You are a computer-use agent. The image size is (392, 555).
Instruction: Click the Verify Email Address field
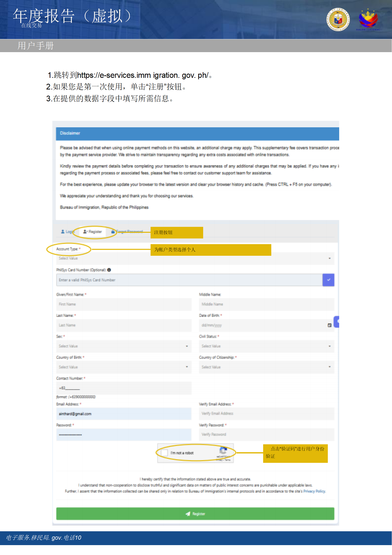267,414
